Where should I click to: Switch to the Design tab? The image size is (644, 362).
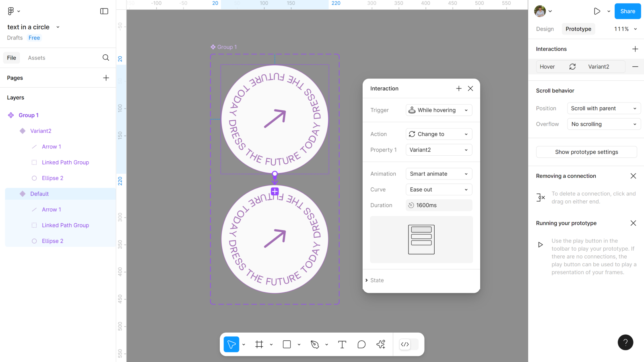(x=545, y=29)
